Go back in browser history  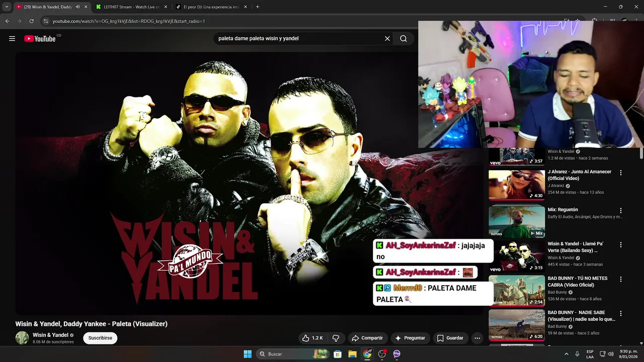coord(8,21)
